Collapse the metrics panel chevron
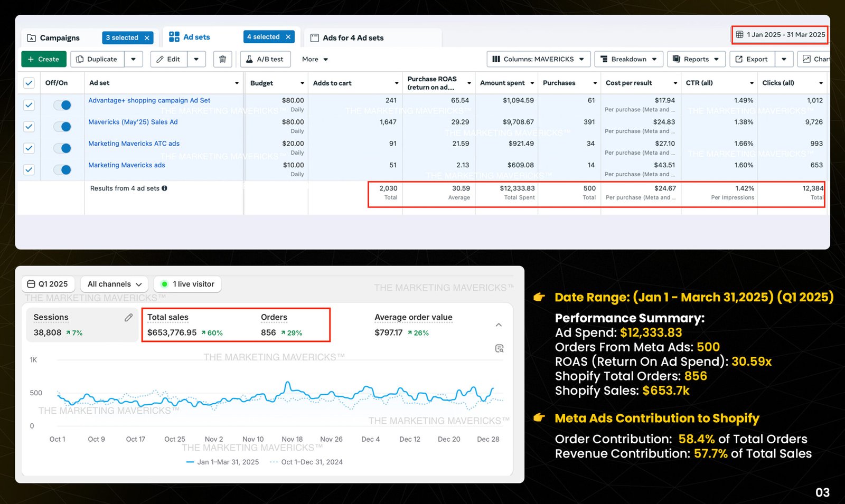This screenshot has height=504, width=845. (x=499, y=325)
